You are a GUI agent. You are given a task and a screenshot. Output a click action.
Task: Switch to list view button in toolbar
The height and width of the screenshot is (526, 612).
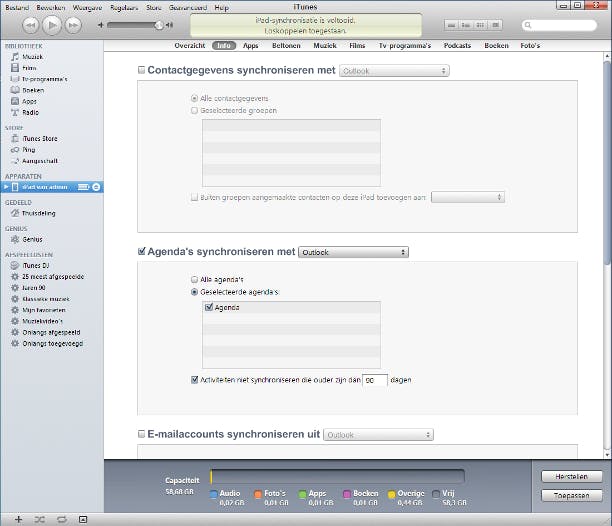451,25
